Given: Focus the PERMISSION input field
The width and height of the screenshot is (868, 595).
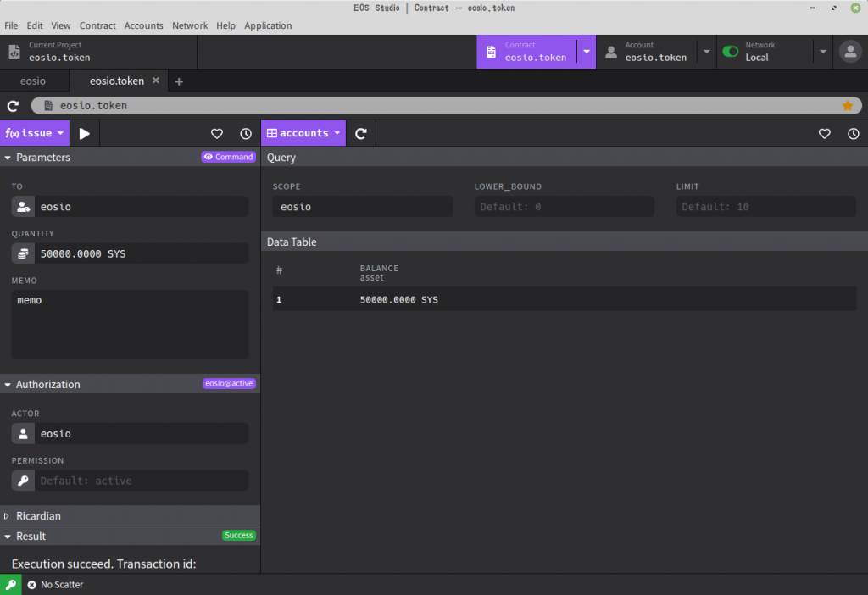Looking at the screenshot, I should click(x=142, y=481).
